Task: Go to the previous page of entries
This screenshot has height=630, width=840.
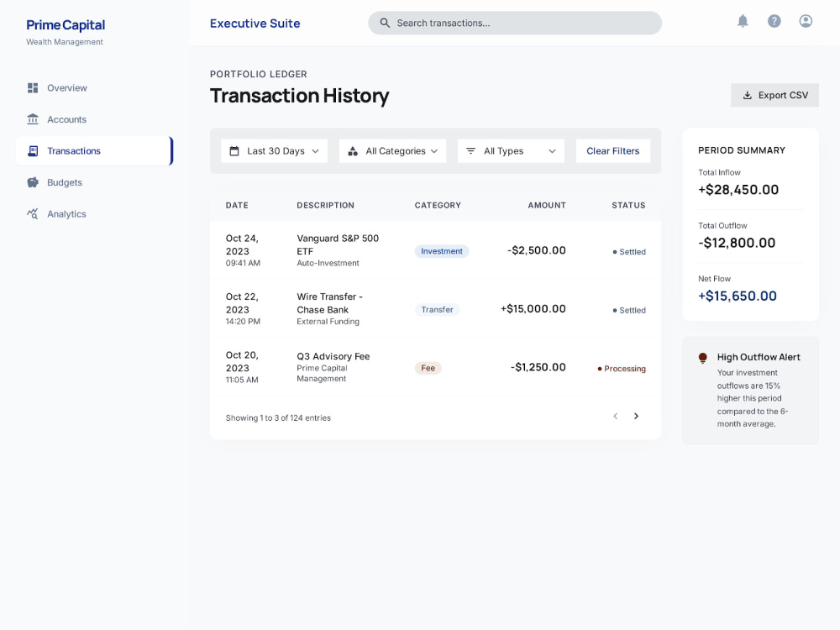Action: pos(616,417)
